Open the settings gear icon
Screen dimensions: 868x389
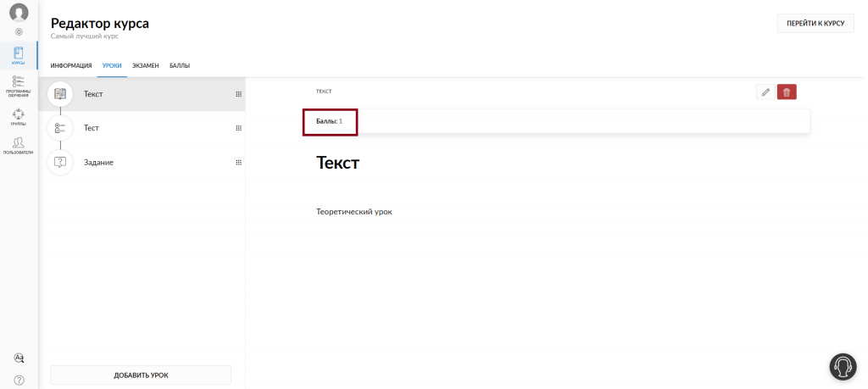click(19, 32)
